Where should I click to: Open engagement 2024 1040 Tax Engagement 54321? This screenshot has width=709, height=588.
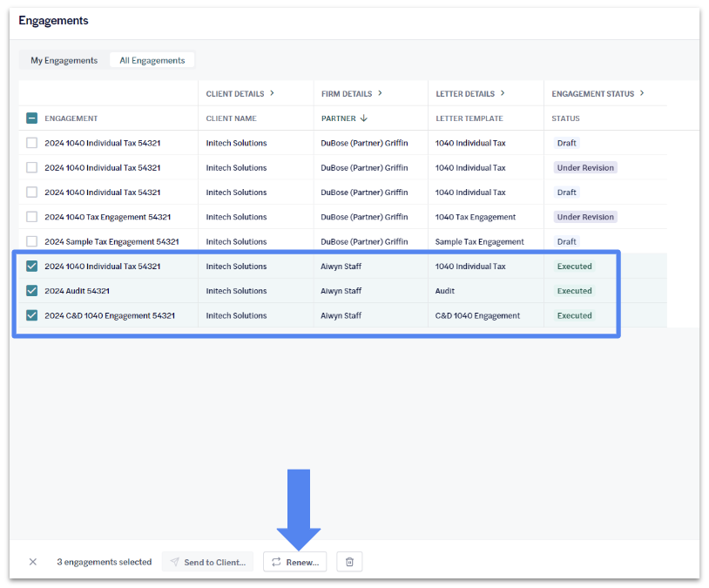click(108, 217)
